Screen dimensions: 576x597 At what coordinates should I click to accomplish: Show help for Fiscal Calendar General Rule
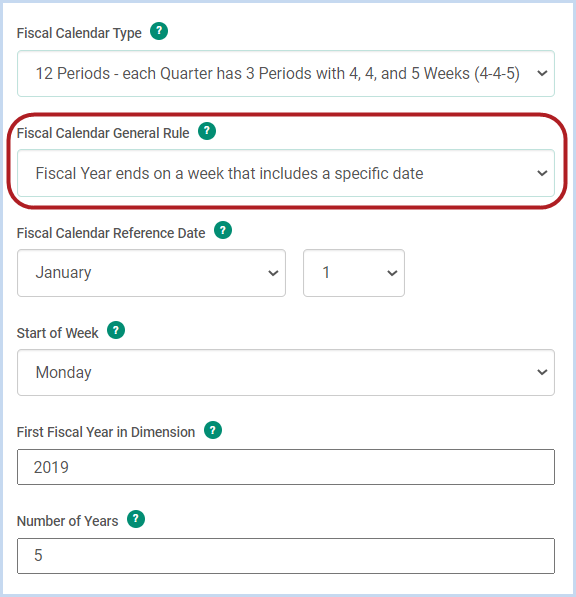click(x=207, y=131)
